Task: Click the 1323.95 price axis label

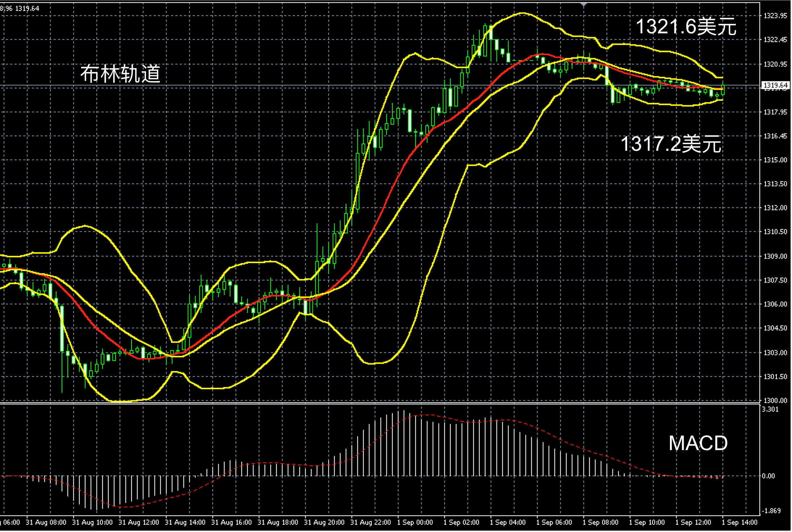Action: 775,16
